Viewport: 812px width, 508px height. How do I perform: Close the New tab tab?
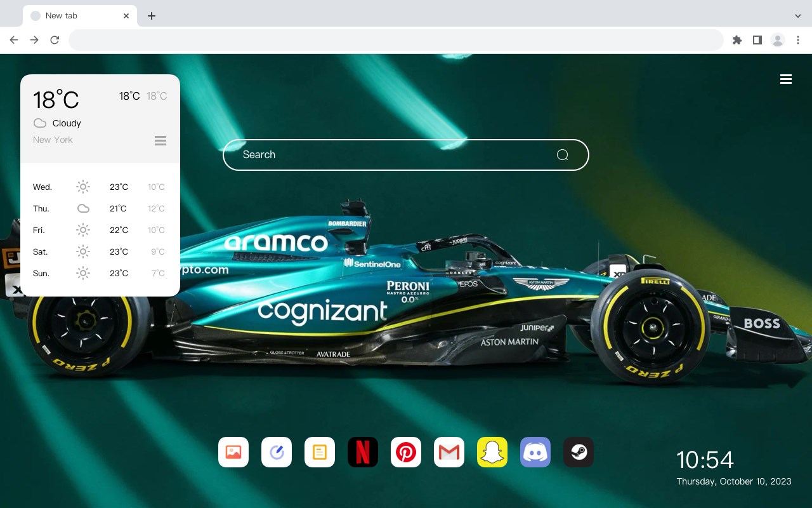click(x=127, y=16)
